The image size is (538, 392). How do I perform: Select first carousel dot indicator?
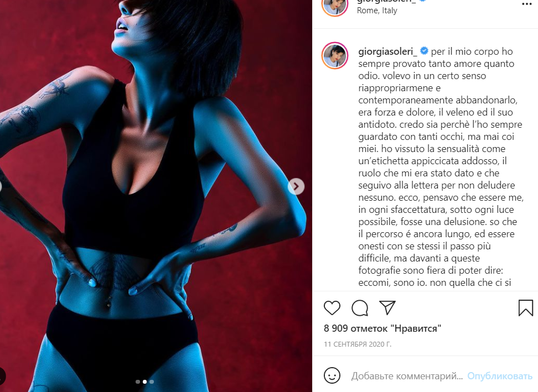(138, 381)
